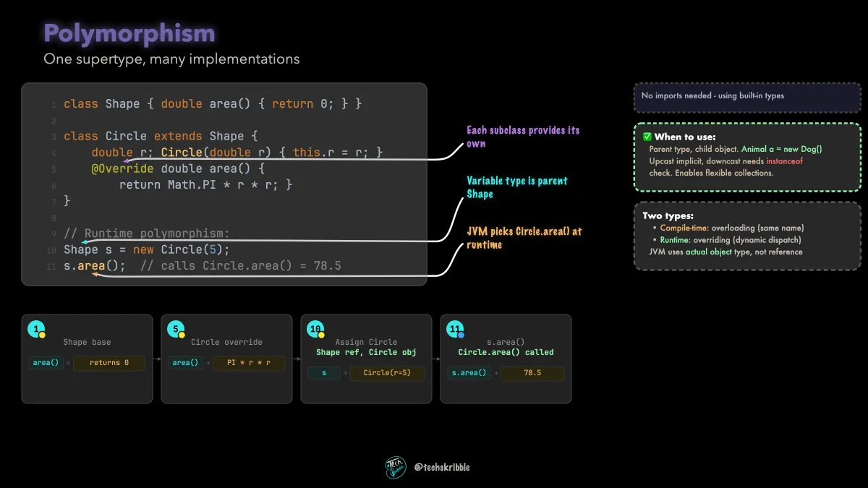Viewport: 868px width, 488px height.
Task: Click the 'returns 0' value chip
Action: [x=109, y=363]
